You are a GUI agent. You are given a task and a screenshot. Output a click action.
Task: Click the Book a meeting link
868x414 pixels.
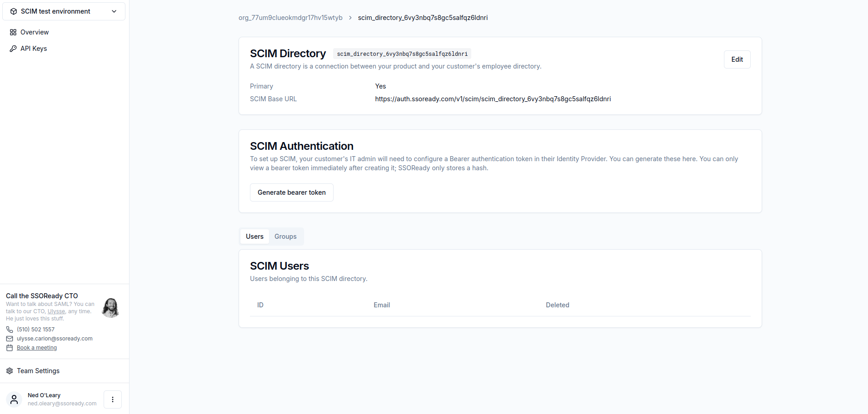click(37, 348)
